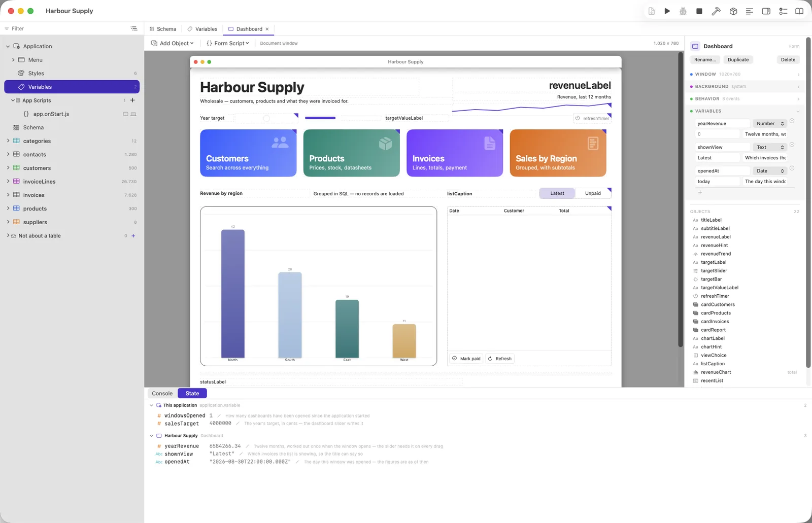This screenshot has height=523, width=812.
Task: Click the Customers card on the form
Action: (x=248, y=153)
